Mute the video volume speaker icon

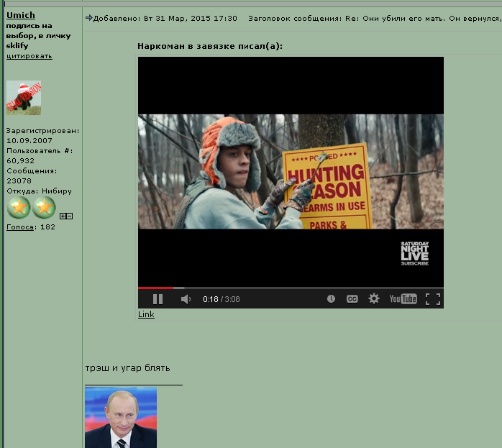click(186, 299)
